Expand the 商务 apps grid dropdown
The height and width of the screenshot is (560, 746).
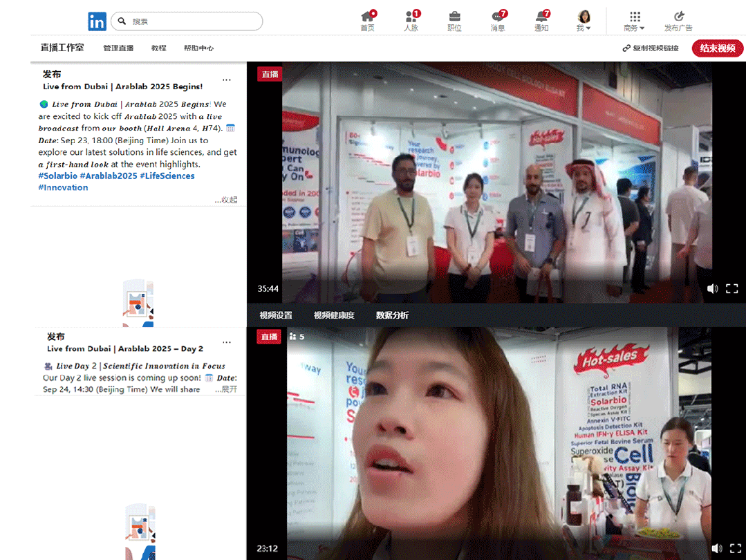(x=635, y=21)
